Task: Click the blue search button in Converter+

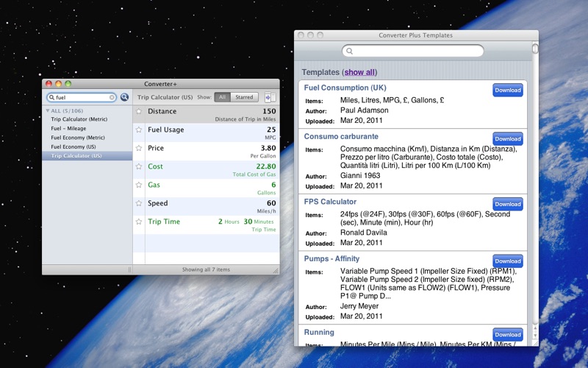Action: (x=124, y=97)
